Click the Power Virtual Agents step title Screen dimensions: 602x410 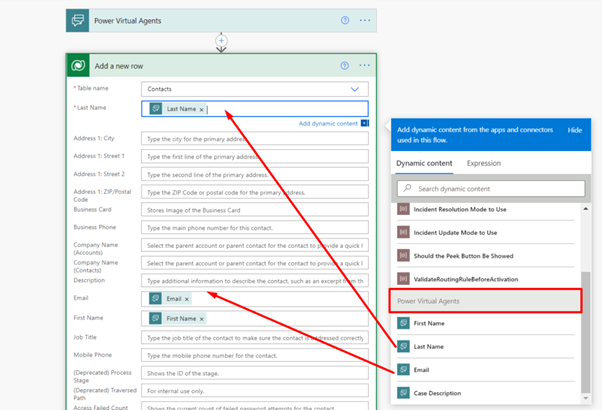[128, 21]
